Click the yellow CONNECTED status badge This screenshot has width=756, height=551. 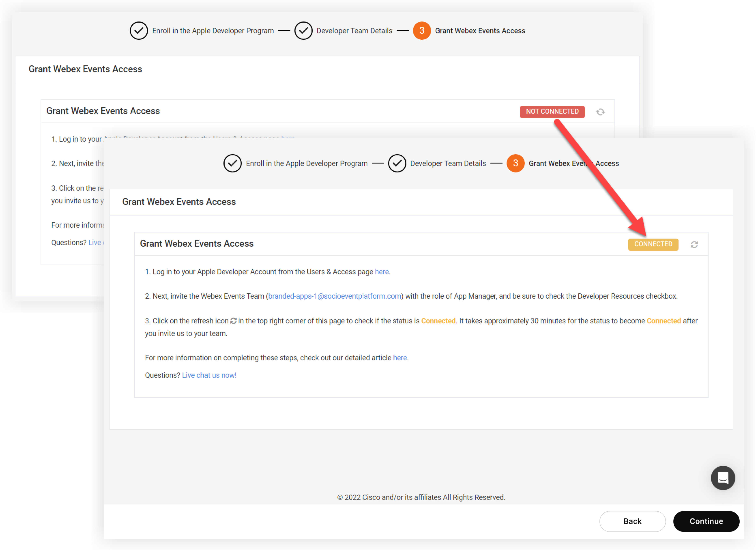click(653, 244)
